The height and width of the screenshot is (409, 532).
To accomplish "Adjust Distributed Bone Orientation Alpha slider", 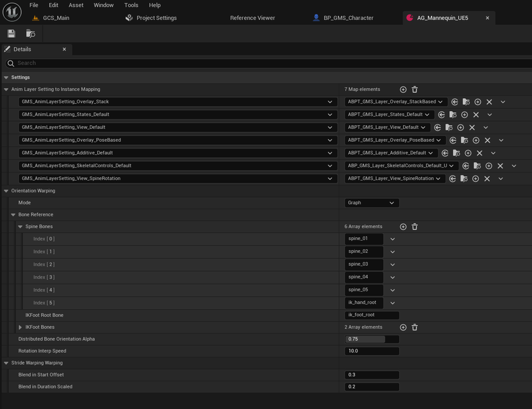I will [x=372, y=339].
